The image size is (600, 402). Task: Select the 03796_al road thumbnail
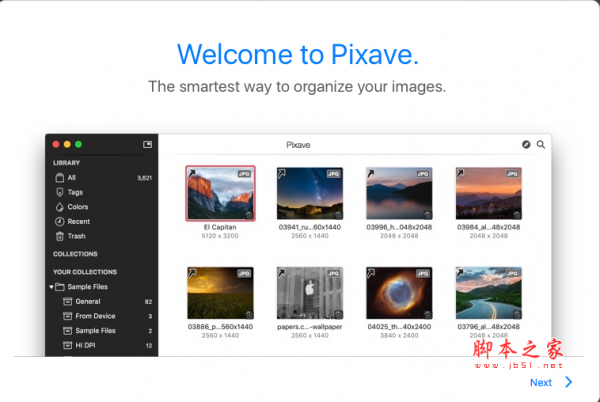pyautogui.click(x=489, y=293)
